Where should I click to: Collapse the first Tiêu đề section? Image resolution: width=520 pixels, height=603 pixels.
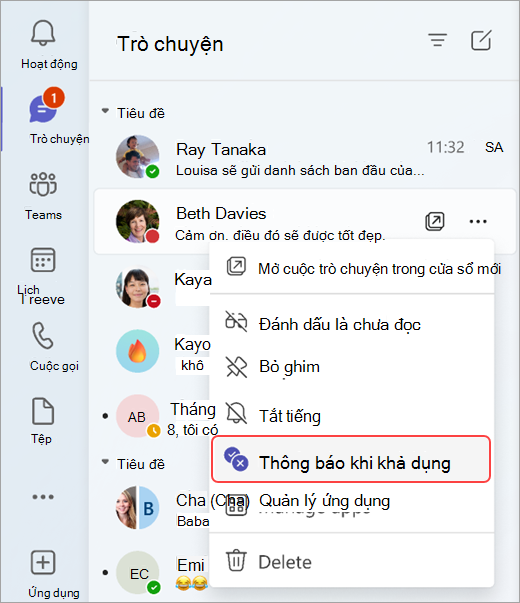[x=105, y=111]
